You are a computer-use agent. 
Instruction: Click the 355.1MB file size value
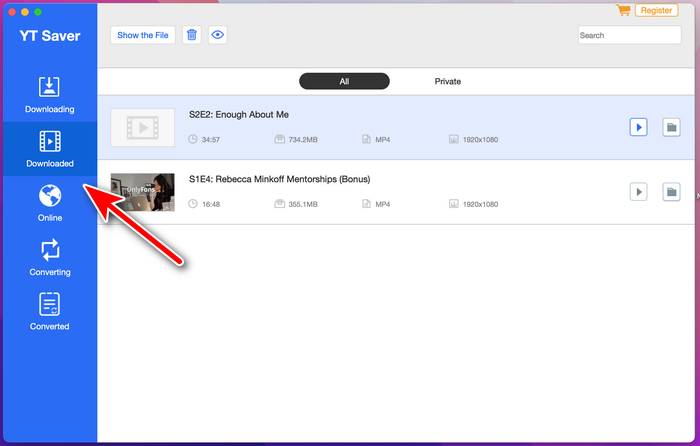click(x=303, y=204)
